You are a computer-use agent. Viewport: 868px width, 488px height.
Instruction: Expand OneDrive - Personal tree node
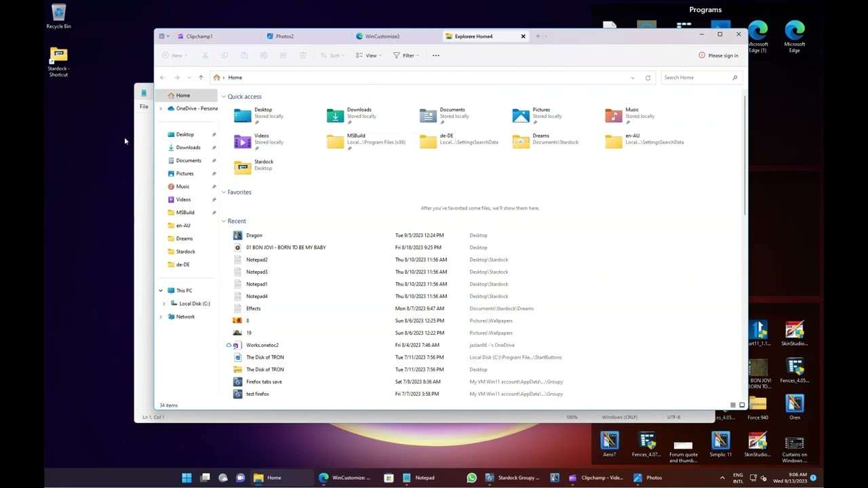161,108
